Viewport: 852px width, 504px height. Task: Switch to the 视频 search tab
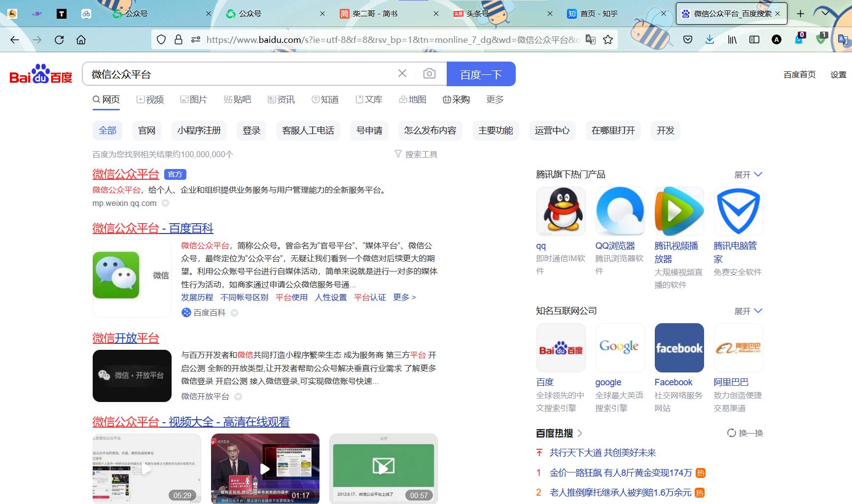[149, 99]
